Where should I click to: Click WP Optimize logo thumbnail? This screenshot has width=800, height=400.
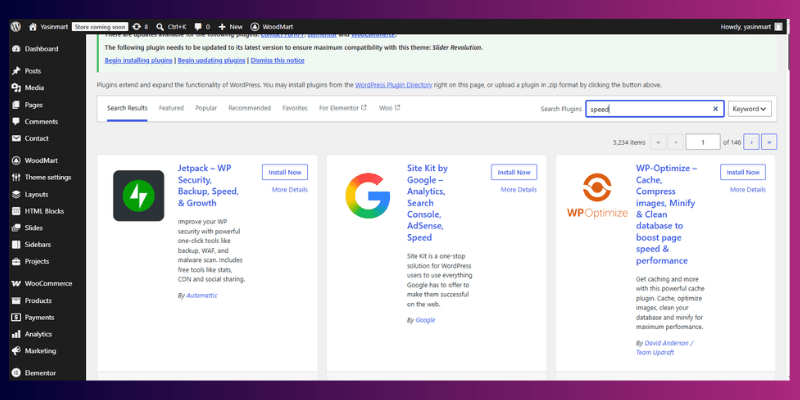click(597, 195)
